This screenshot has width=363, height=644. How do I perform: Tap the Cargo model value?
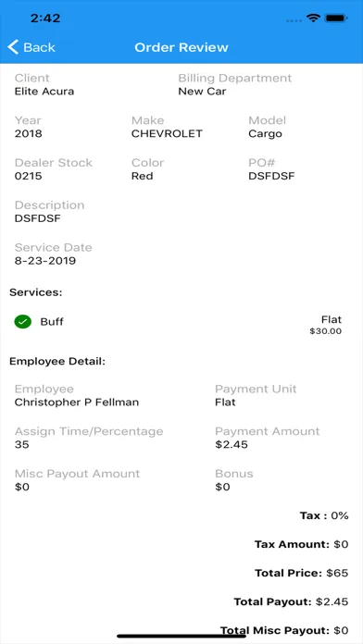pyautogui.click(x=265, y=134)
